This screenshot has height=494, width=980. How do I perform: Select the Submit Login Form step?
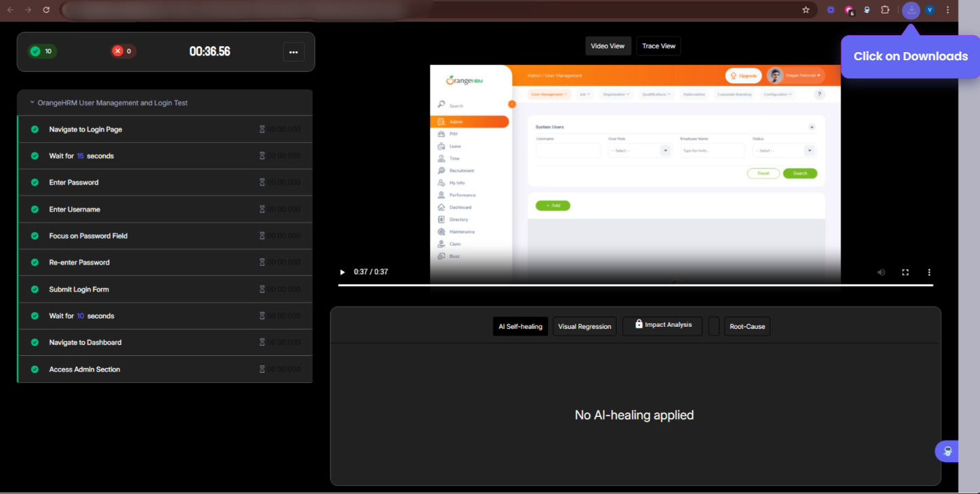pyautogui.click(x=79, y=289)
